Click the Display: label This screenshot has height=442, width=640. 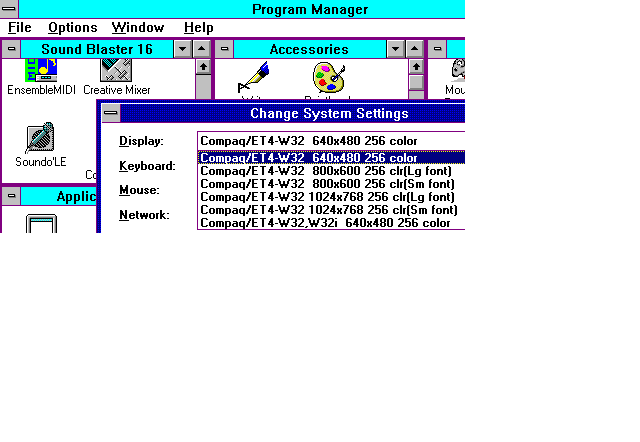click(x=141, y=141)
